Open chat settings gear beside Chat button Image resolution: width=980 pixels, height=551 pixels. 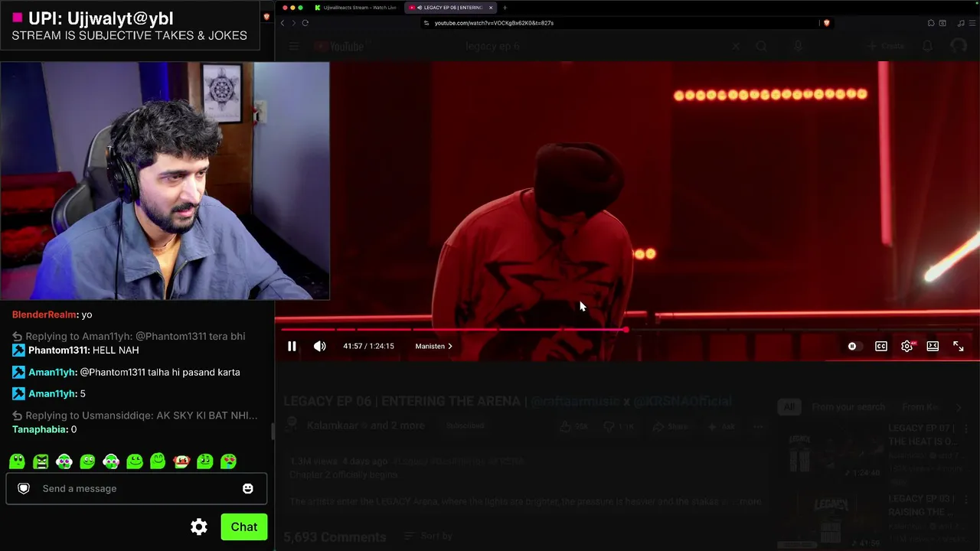[199, 527]
